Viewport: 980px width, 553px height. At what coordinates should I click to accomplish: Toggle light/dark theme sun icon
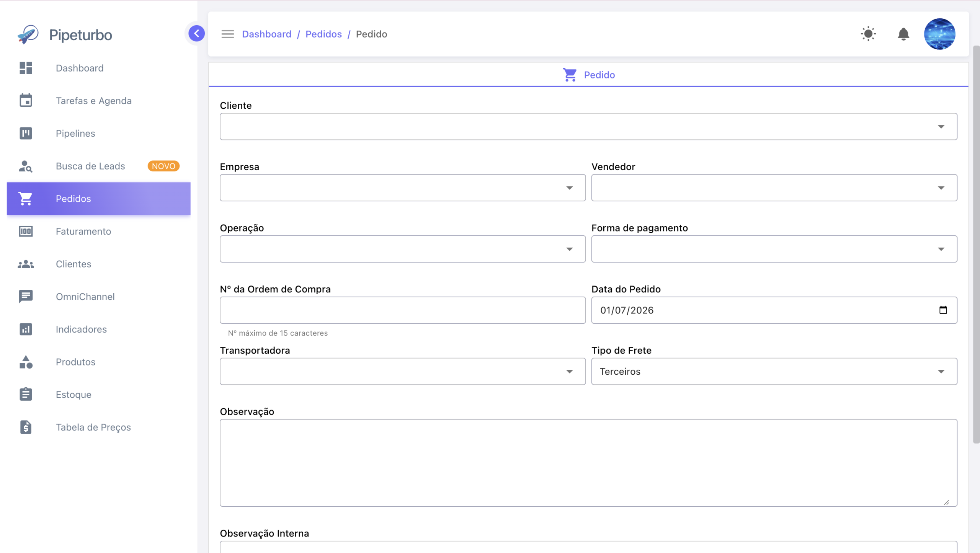(x=868, y=34)
